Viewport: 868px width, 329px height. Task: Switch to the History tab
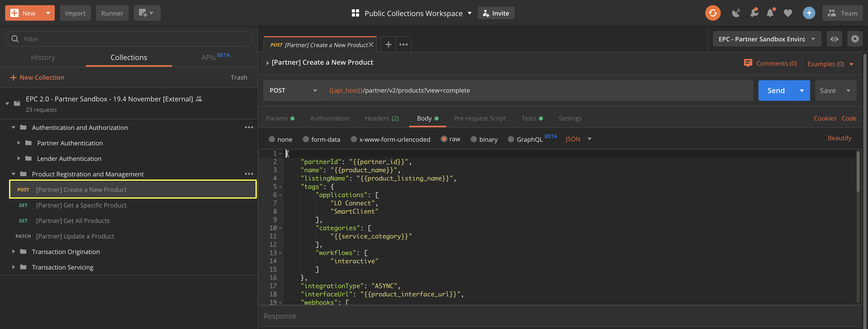43,58
